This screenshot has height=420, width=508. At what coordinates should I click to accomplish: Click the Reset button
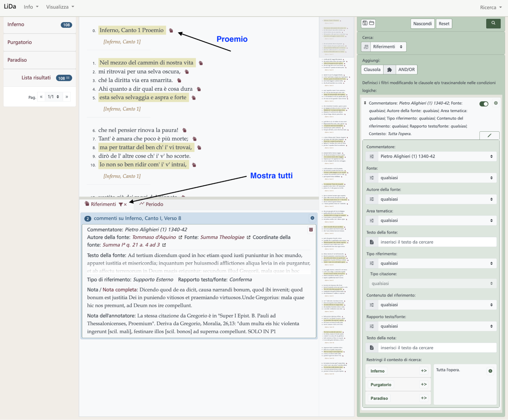pyautogui.click(x=444, y=24)
